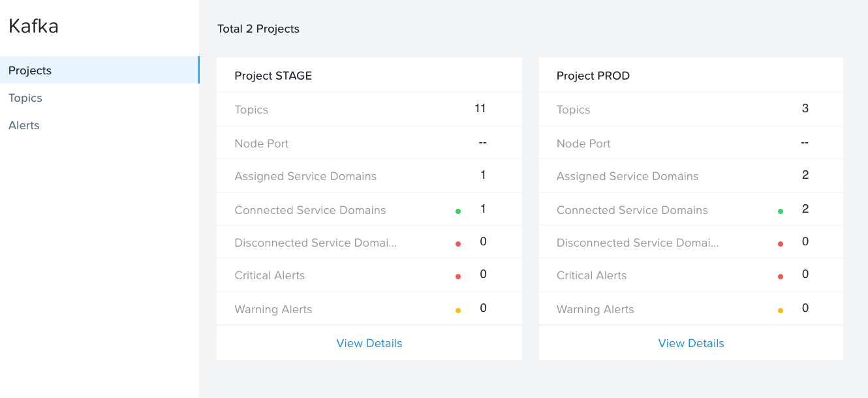Click the Topics label in Project STAGE card
The image size is (868, 398).
[251, 110]
